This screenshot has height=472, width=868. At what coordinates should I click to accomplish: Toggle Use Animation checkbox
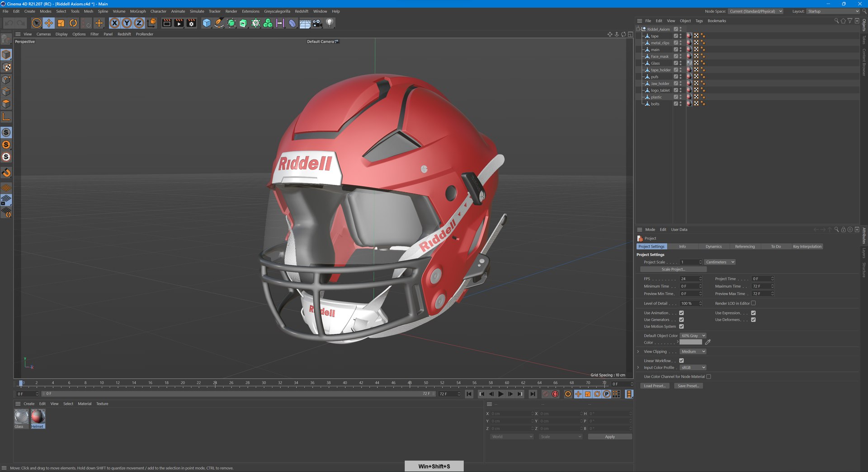tap(681, 313)
